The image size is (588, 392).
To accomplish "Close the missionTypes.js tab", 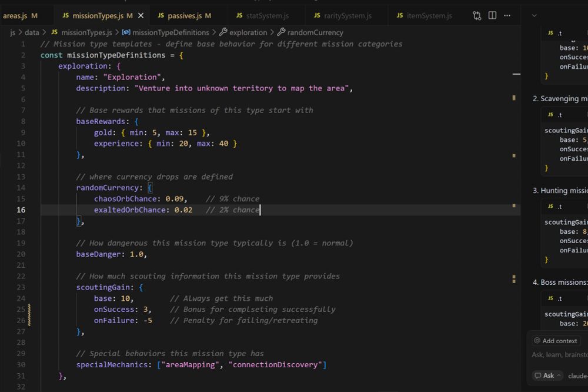I will click(141, 16).
